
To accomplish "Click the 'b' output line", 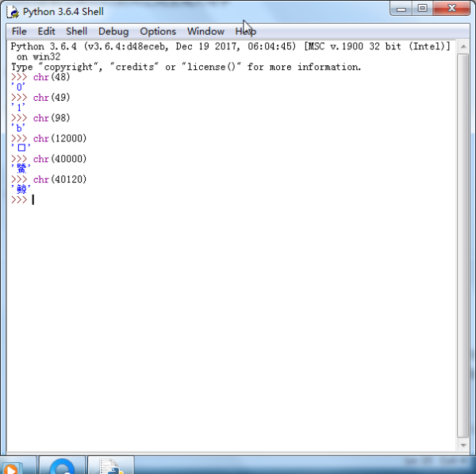I will (x=18, y=128).
